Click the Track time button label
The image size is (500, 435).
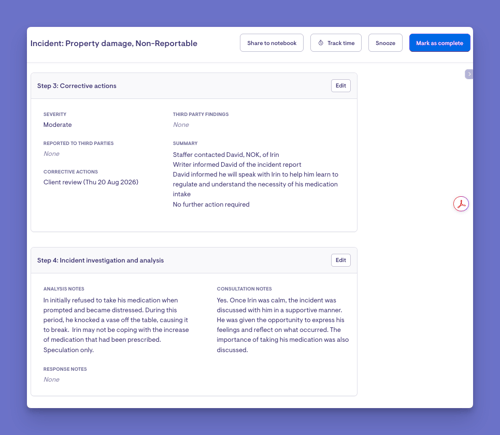point(341,43)
